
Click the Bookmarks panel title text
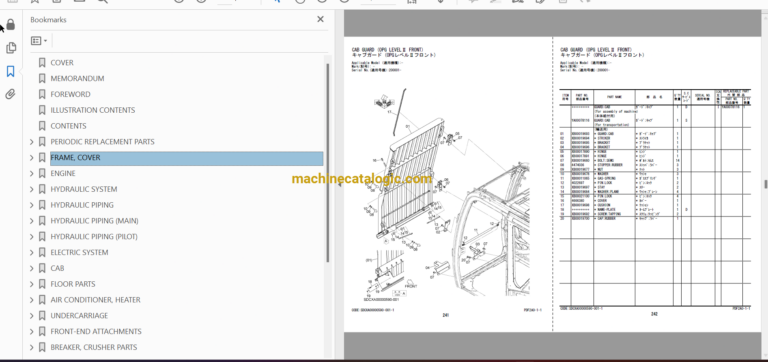click(x=48, y=20)
